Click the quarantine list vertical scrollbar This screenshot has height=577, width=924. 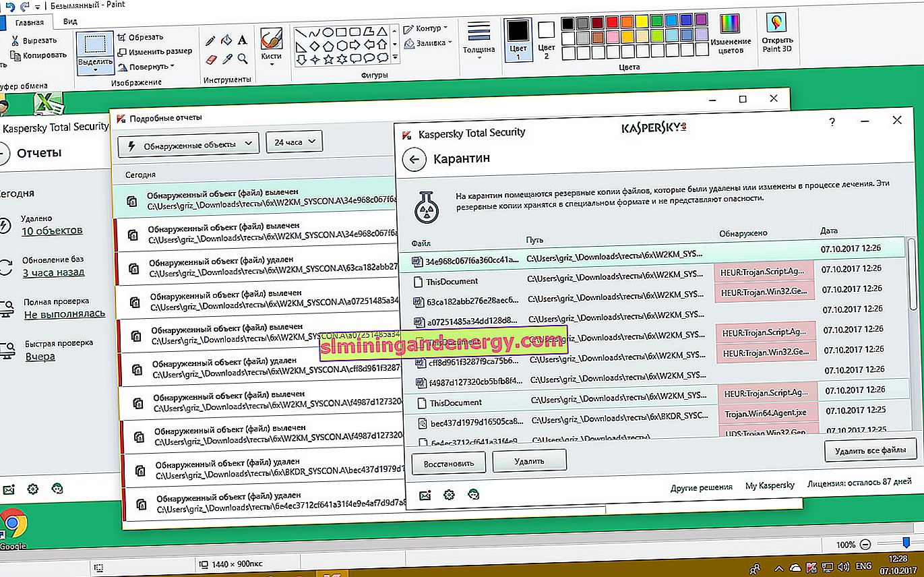[x=911, y=273]
